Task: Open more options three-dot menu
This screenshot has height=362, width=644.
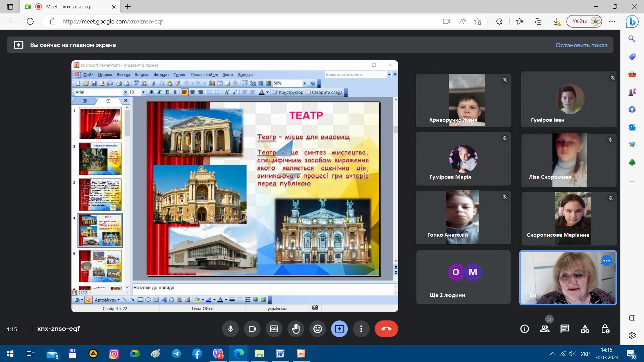Action: (361, 329)
